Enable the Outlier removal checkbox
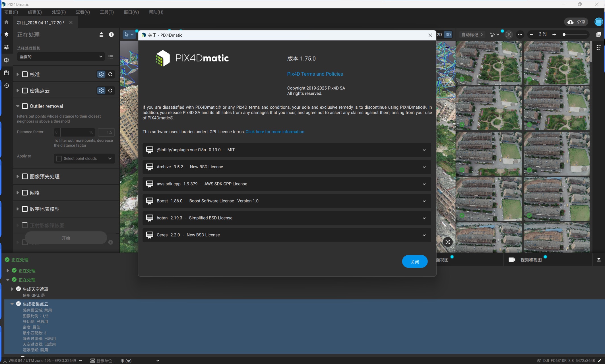Screen dimensions: 605x364 (25, 106)
